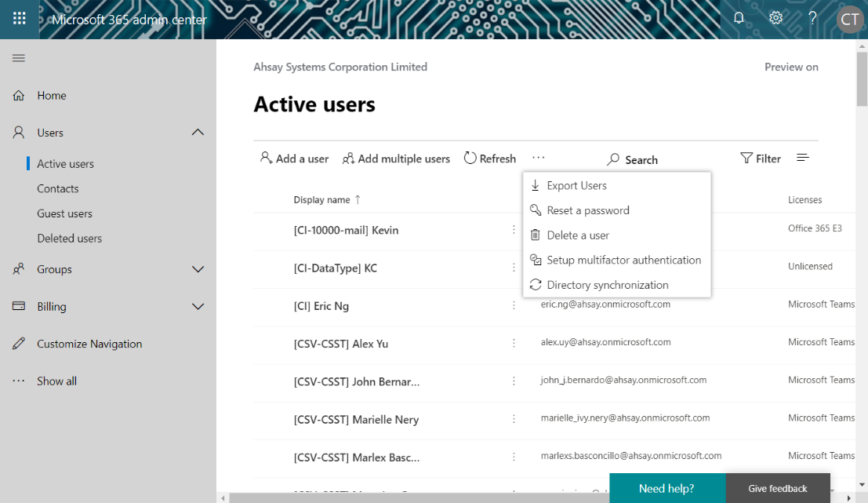Image resolution: width=868 pixels, height=503 pixels.
Task: Click the notifications bell icon
Action: click(x=739, y=18)
